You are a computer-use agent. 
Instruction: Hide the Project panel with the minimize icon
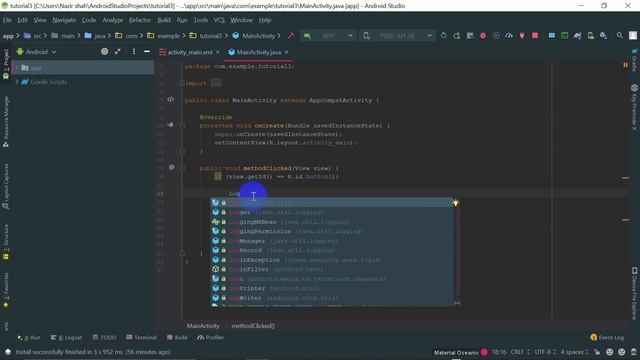tap(147, 51)
